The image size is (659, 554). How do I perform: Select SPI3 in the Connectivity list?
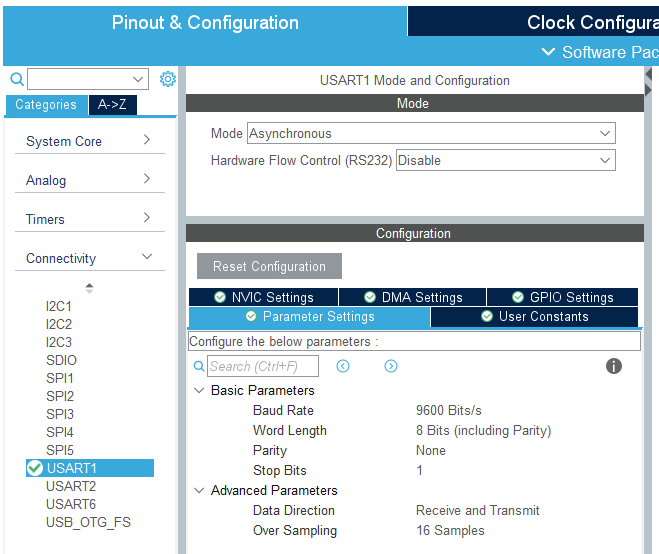click(x=60, y=414)
